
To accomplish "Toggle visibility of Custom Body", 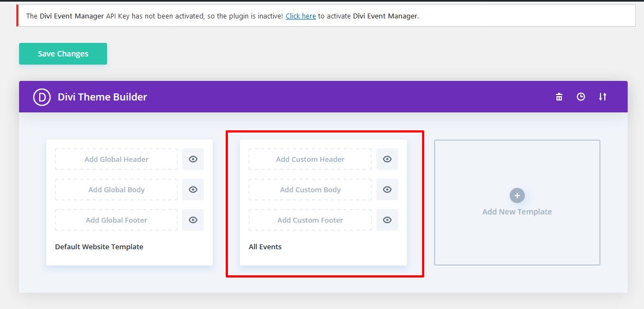I will point(387,190).
